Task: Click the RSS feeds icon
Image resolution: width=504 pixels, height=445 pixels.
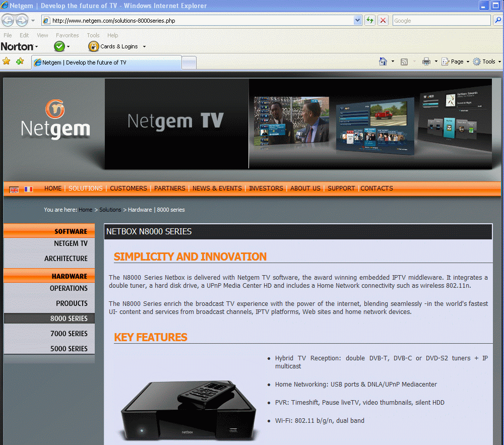Action: pyautogui.click(x=404, y=61)
